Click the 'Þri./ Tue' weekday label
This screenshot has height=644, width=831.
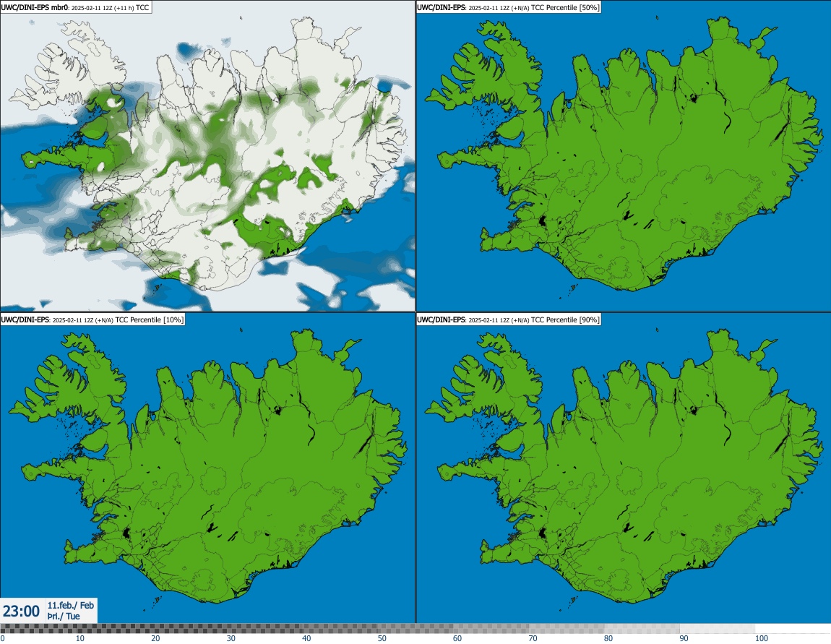click(64, 617)
